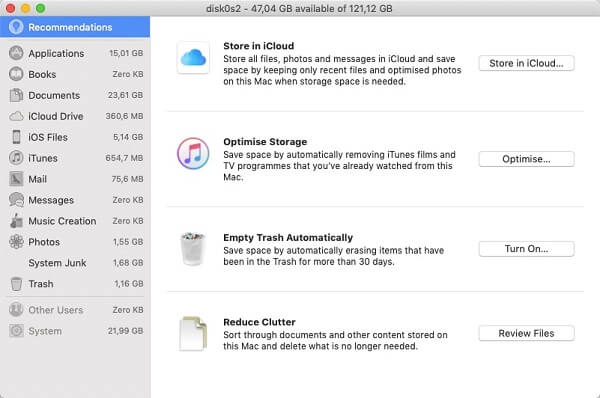Click the Applications sidebar icon
This screenshot has height=398, width=600.
pos(16,53)
